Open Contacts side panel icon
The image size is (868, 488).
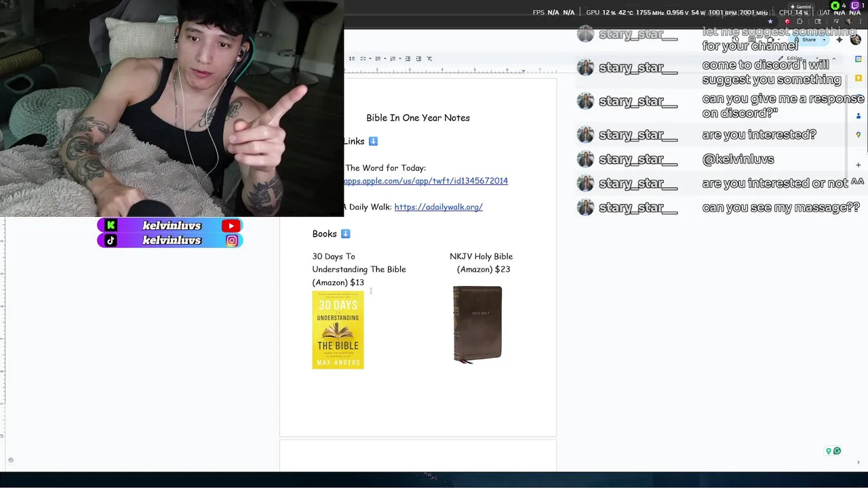[x=858, y=116]
